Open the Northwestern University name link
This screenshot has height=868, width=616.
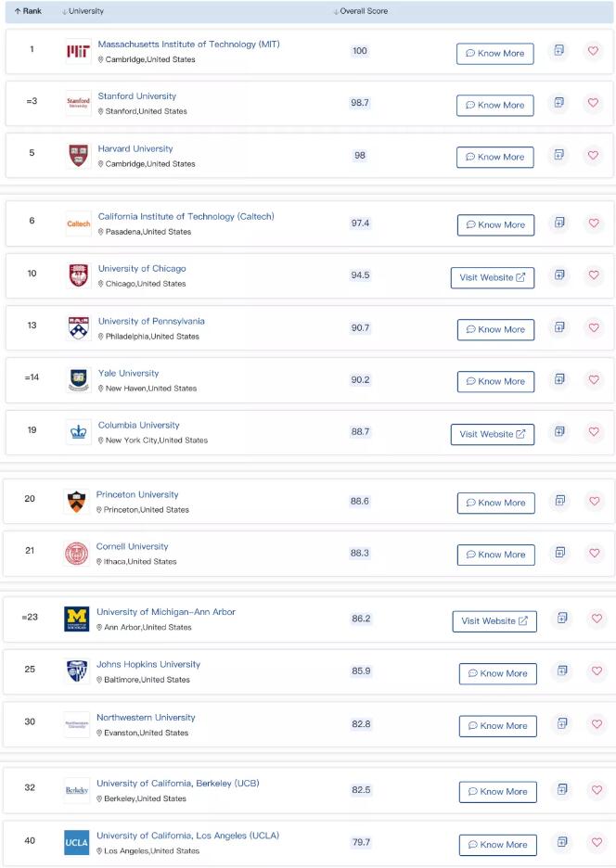(146, 718)
